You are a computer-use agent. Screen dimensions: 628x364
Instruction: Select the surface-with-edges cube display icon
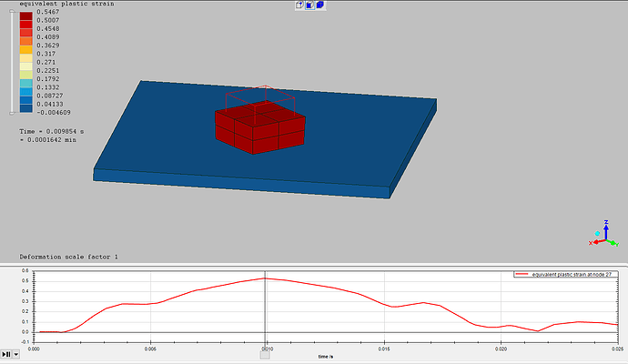tap(310, 5)
